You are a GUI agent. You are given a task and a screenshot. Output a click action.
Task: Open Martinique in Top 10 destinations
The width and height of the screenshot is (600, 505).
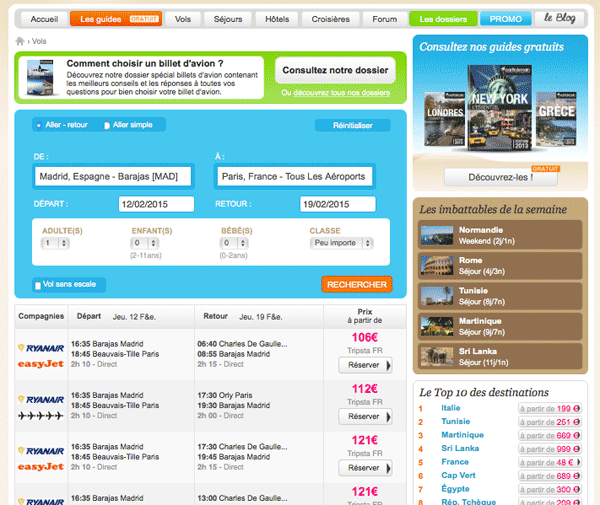[x=462, y=435]
